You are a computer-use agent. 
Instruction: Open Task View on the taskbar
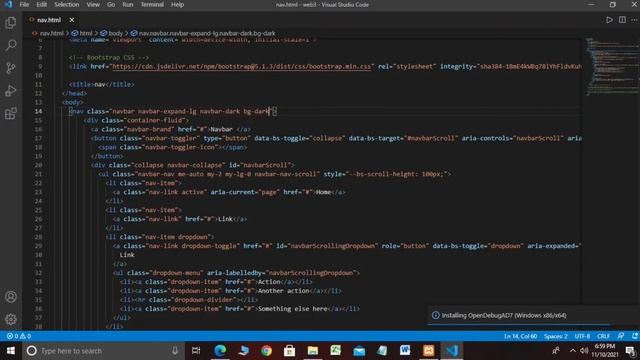point(196,351)
